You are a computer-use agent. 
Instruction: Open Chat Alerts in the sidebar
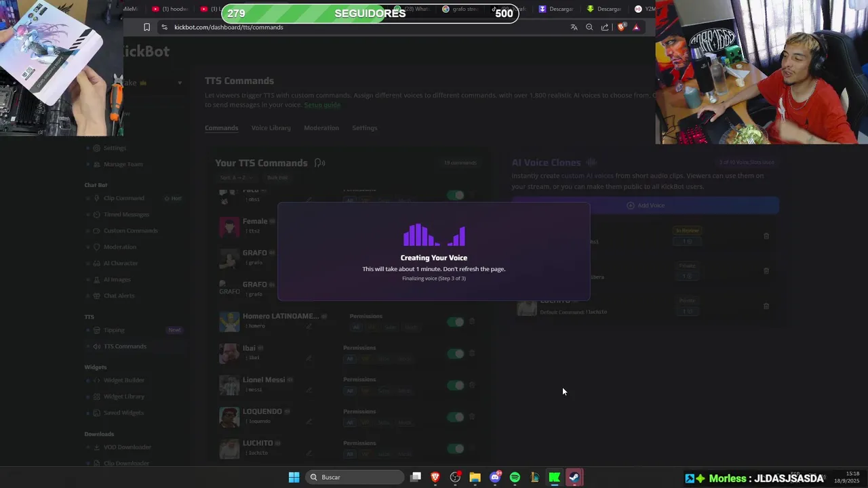pyautogui.click(x=119, y=296)
